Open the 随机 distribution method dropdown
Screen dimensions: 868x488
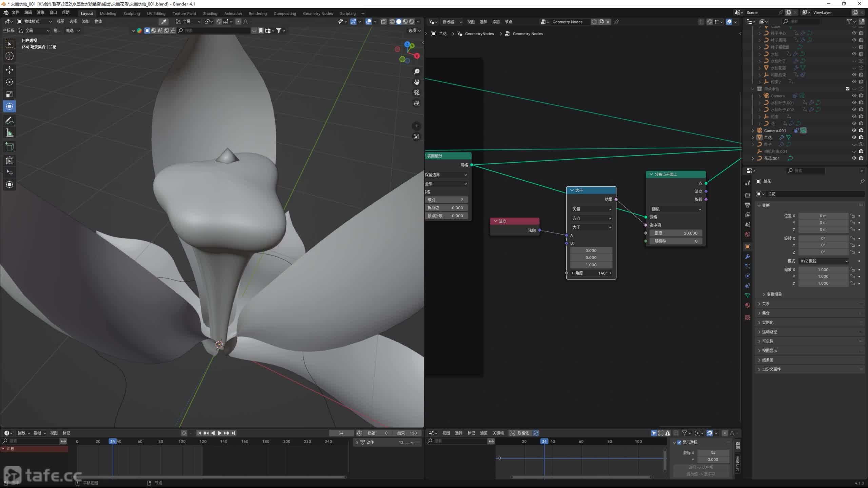click(676, 209)
